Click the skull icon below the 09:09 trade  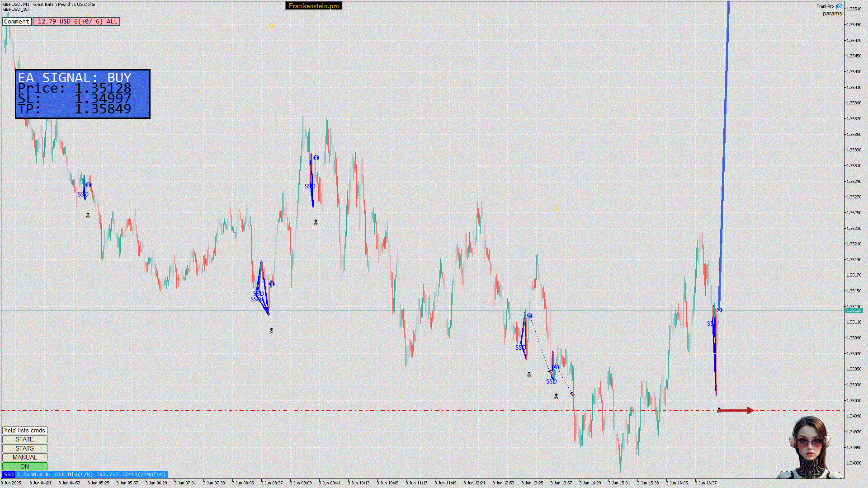316,222
